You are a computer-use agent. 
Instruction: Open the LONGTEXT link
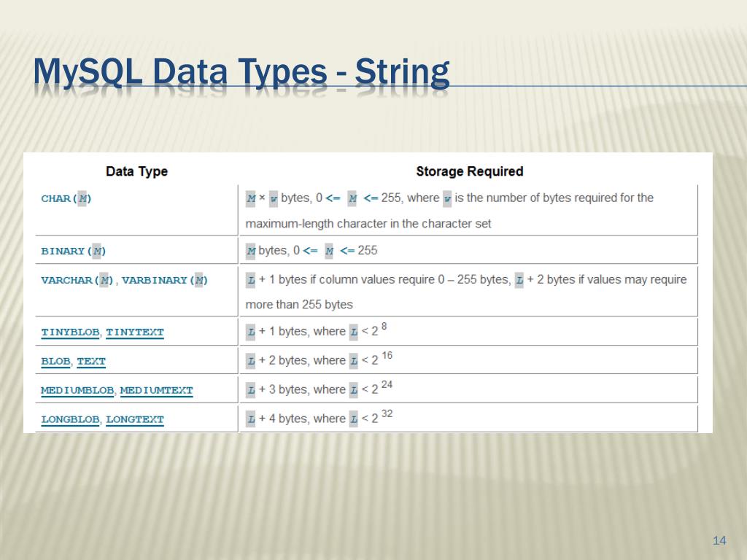[135, 419]
